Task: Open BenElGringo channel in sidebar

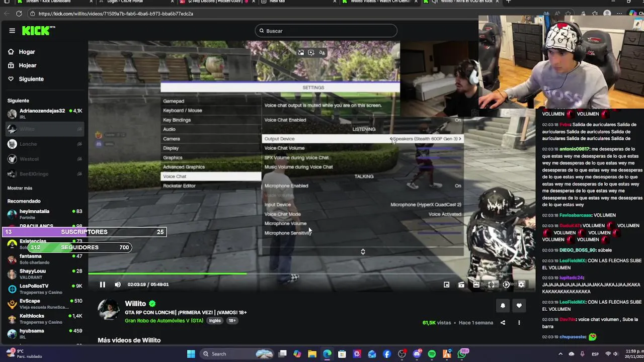Action: click(x=45, y=174)
